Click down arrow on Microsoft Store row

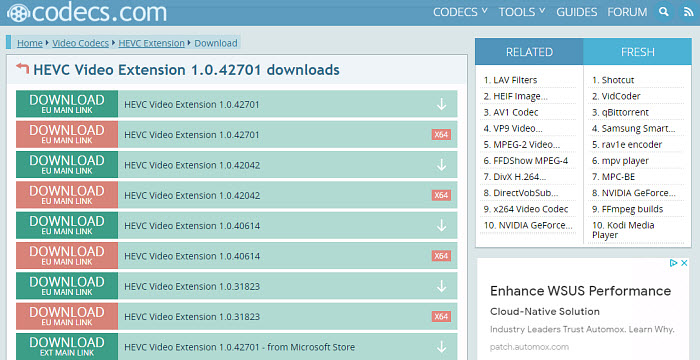coord(442,347)
